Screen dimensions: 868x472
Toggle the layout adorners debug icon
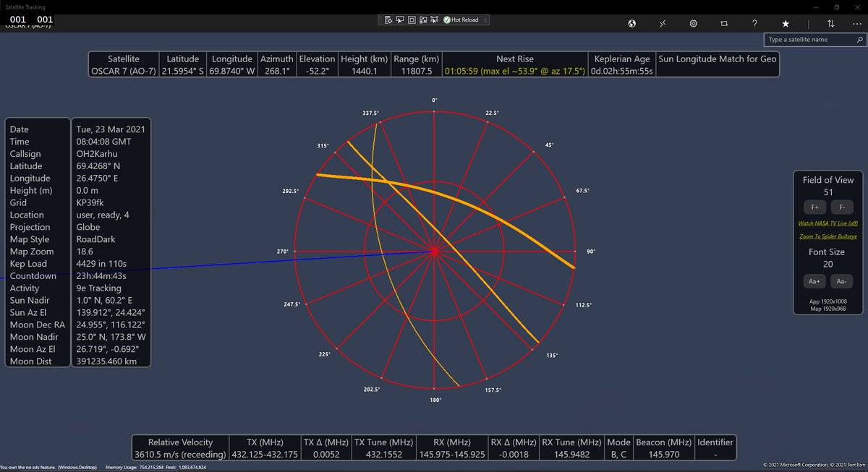[412, 20]
